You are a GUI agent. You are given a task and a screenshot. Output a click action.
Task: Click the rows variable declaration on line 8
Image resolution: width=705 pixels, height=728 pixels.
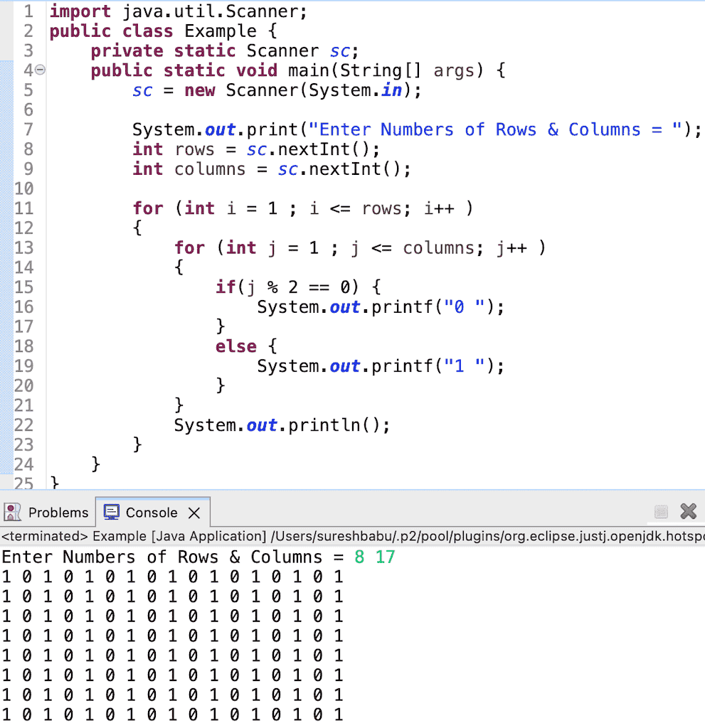[194, 149]
